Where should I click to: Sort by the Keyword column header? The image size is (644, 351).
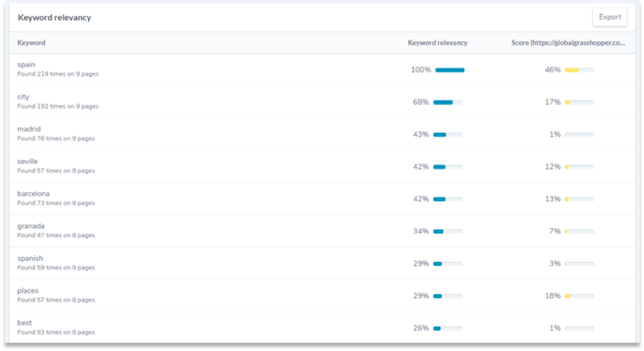[x=32, y=43]
